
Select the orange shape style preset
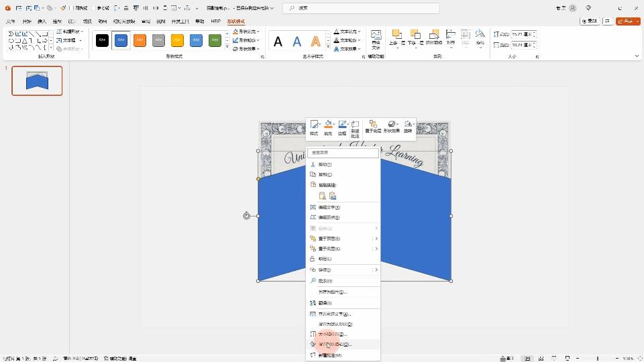(140, 40)
